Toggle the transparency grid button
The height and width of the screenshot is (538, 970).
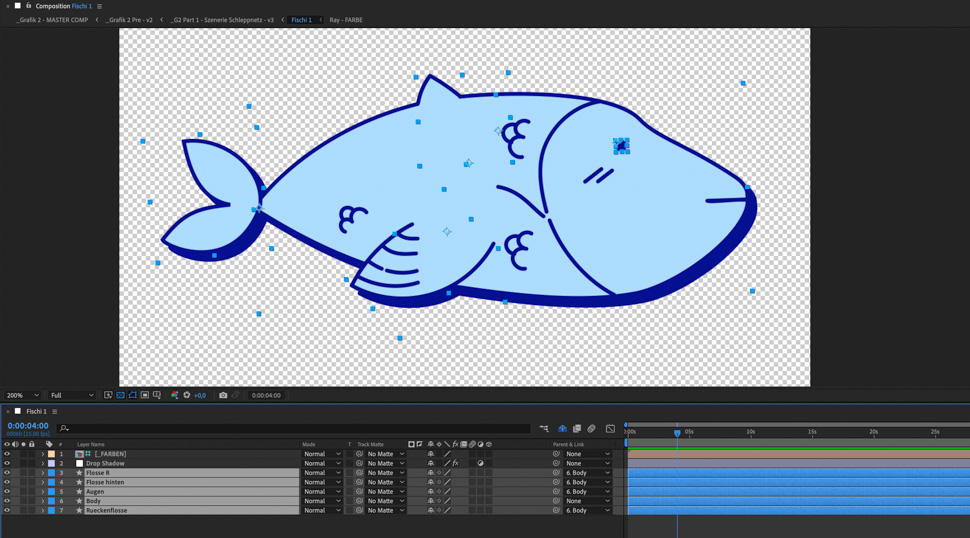(120, 395)
